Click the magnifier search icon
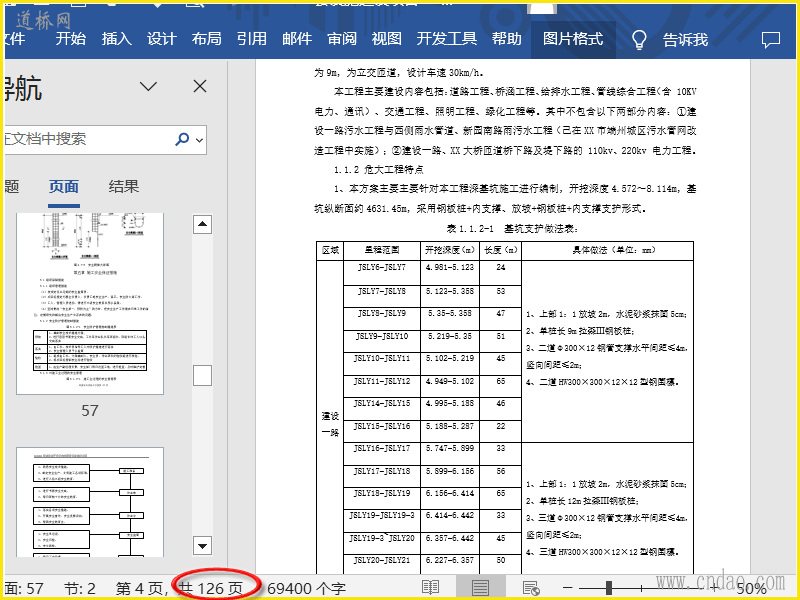 point(182,139)
